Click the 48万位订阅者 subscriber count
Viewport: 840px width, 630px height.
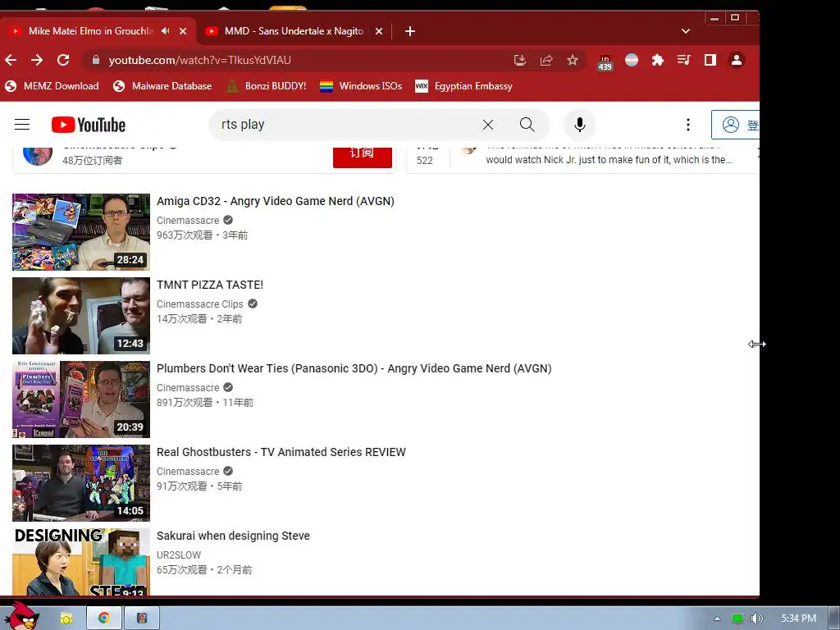[92, 160]
